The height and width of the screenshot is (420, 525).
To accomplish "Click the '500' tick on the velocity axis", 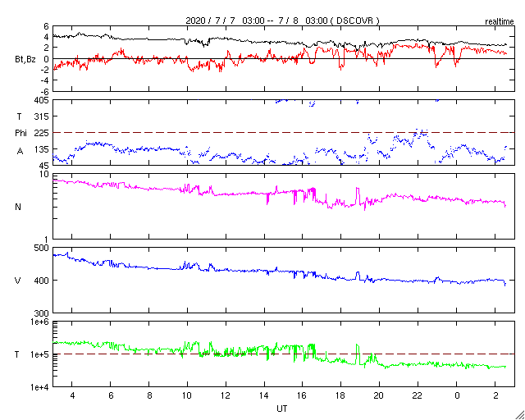I will coord(42,248).
